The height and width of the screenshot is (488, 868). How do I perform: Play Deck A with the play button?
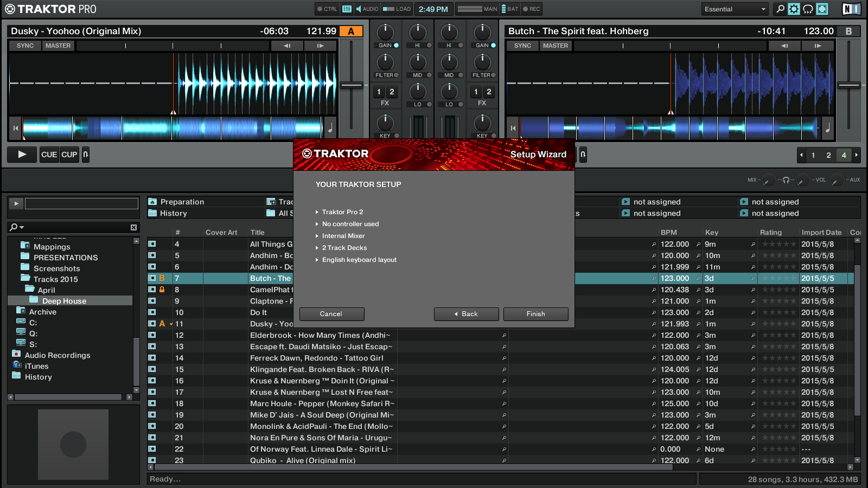22,155
